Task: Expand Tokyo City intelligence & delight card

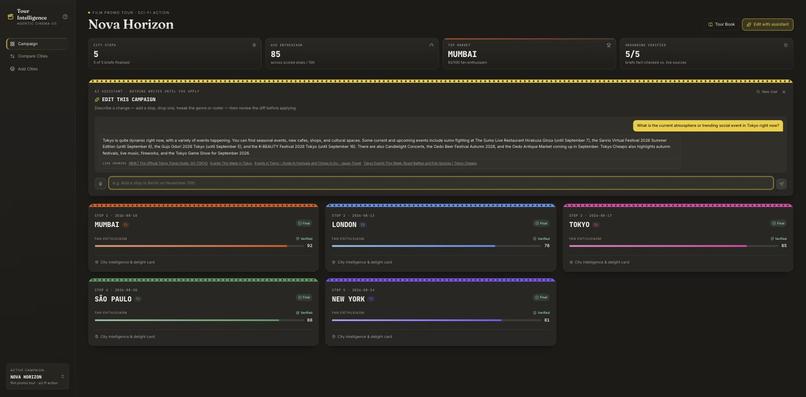Action: [x=599, y=262]
